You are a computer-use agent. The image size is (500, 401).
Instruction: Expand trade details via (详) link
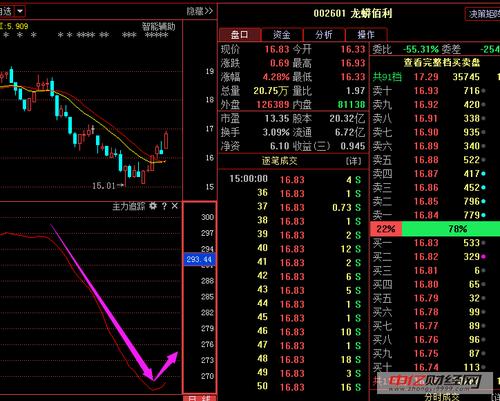tap(353, 161)
